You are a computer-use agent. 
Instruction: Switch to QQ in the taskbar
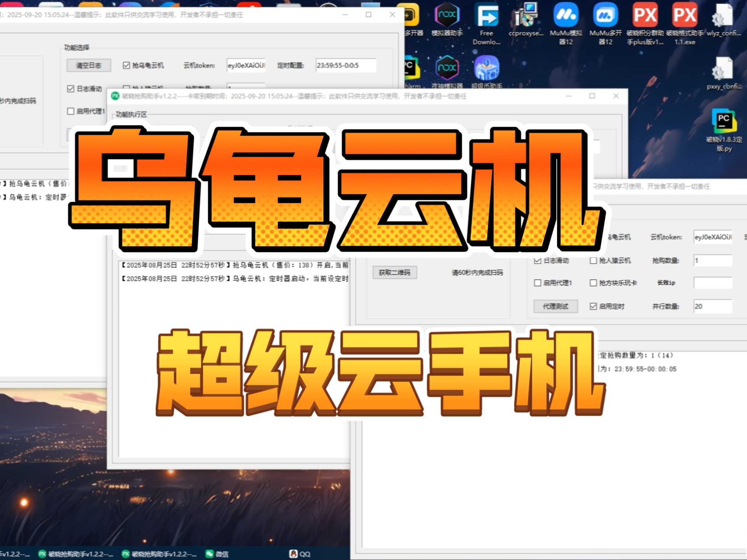point(300,554)
